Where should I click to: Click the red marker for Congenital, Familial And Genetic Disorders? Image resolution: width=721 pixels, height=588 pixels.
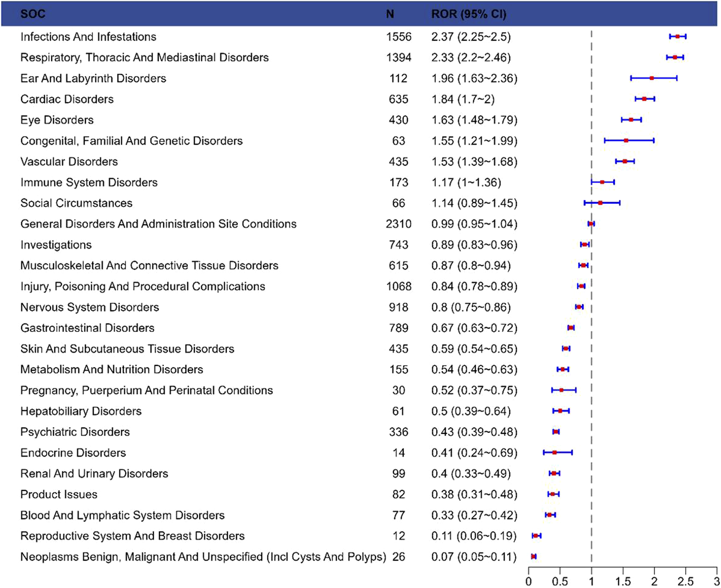click(626, 141)
